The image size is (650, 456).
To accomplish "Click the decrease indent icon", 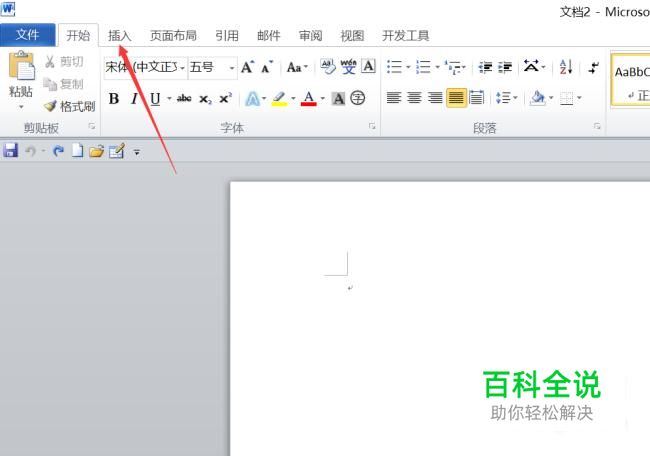I will [485, 67].
